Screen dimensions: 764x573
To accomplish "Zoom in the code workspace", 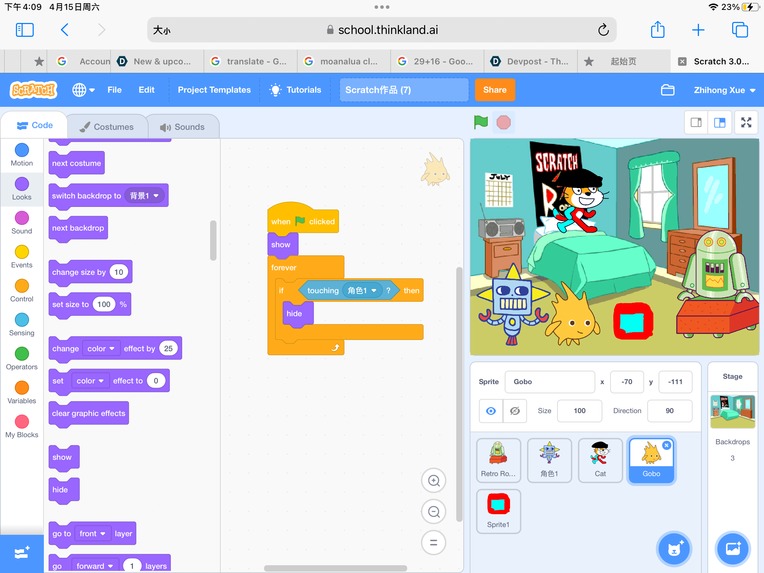I will 434,481.
